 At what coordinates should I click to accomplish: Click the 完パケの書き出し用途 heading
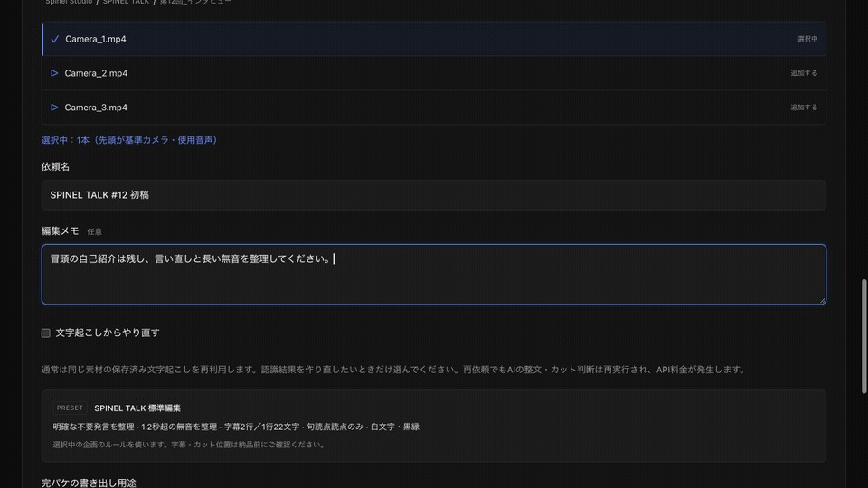click(x=89, y=483)
